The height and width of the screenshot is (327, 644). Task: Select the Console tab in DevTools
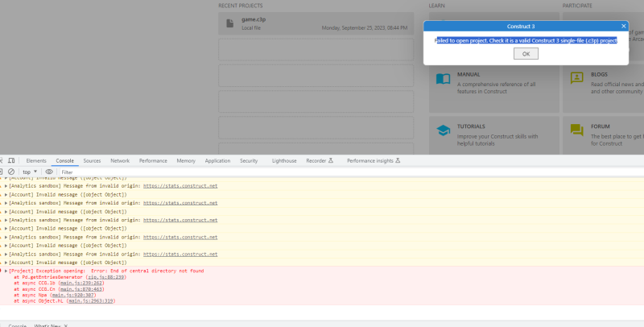(x=65, y=160)
